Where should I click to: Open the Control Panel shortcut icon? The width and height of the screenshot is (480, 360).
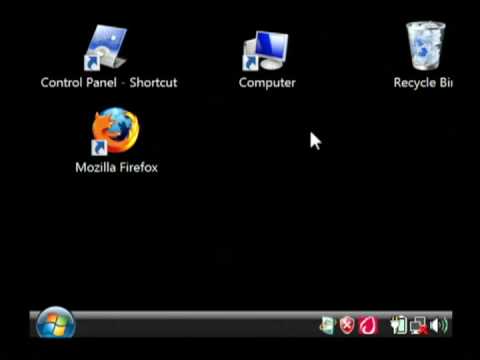tap(105, 47)
